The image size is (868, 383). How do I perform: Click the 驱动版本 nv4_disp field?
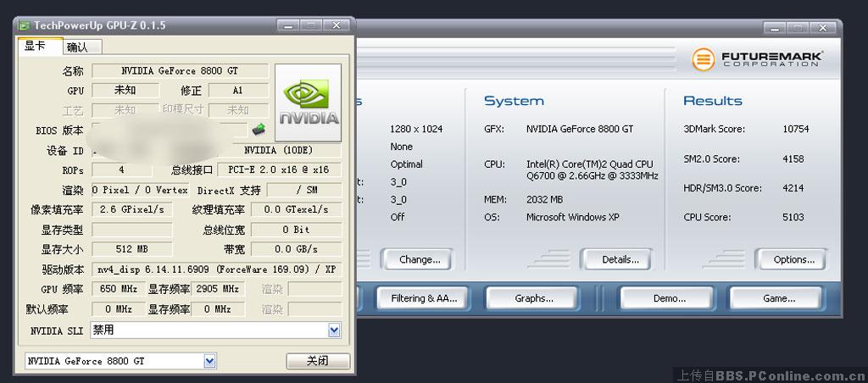coord(216,269)
